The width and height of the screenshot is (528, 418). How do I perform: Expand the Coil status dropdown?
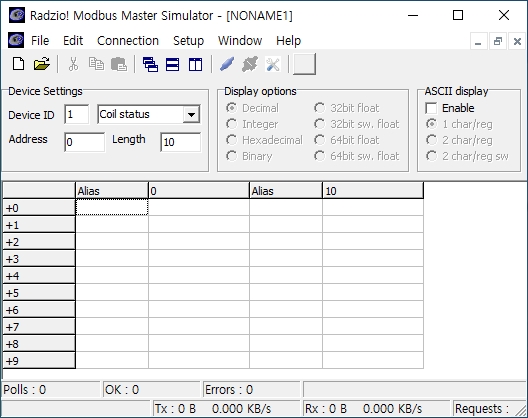pos(191,115)
